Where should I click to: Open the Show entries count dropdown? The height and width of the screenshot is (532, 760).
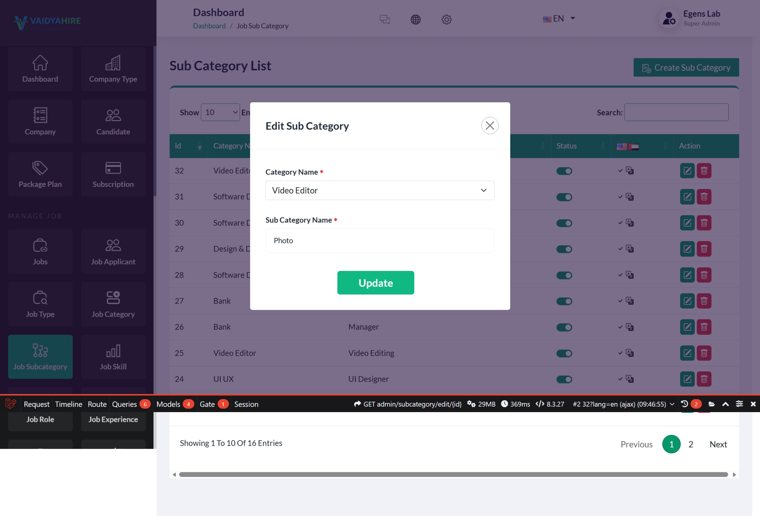coord(220,113)
